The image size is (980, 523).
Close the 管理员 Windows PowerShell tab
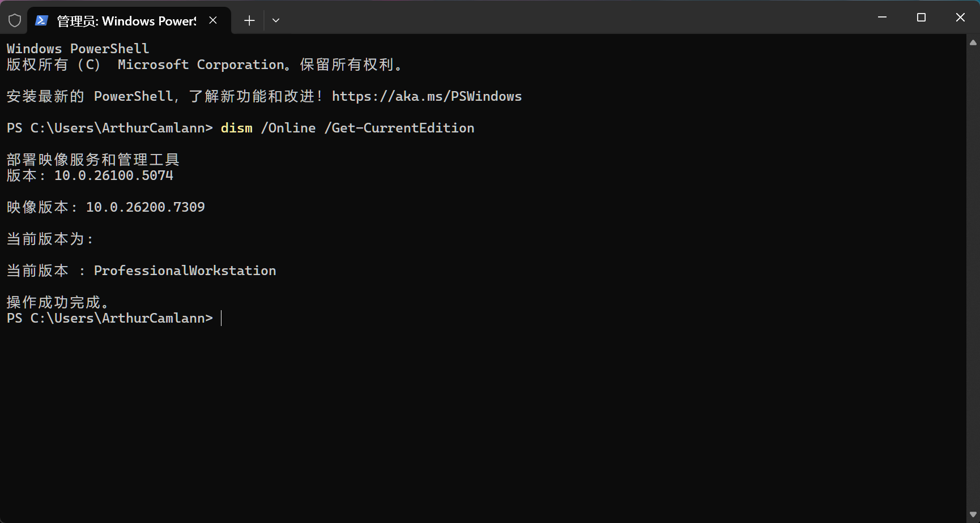pos(213,20)
